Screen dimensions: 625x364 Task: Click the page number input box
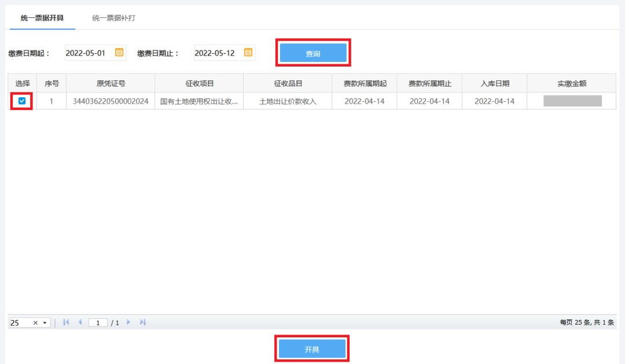coord(98,322)
